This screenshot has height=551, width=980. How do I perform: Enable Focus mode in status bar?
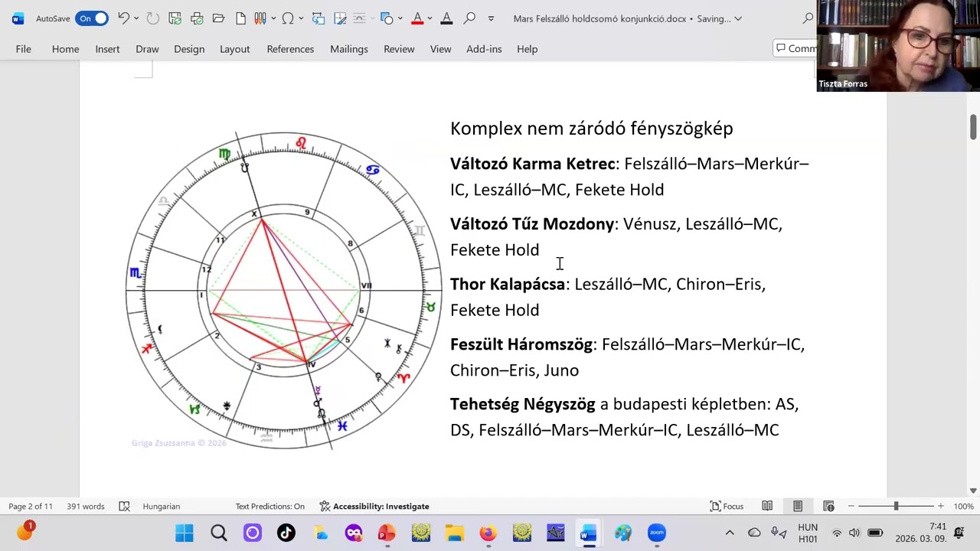pos(727,506)
